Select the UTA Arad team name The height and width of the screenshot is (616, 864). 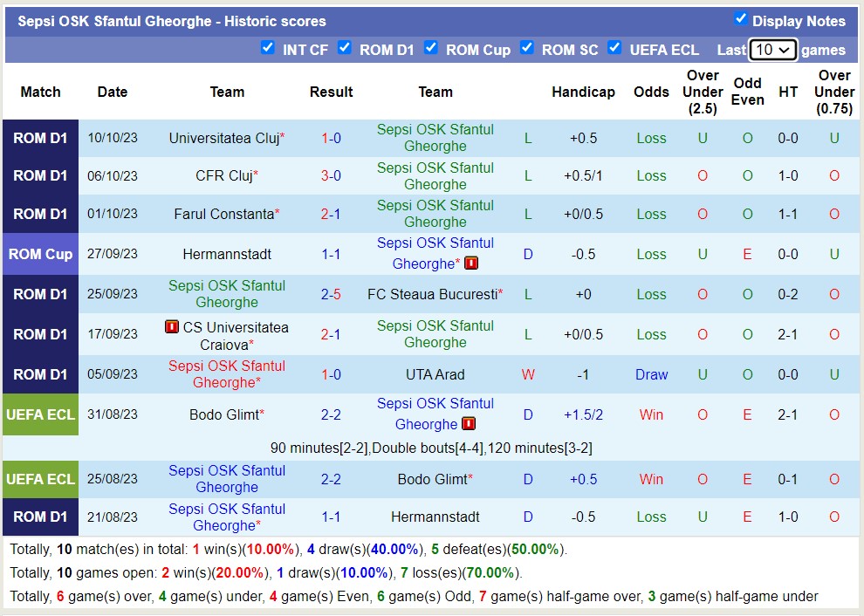[x=435, y=374]
